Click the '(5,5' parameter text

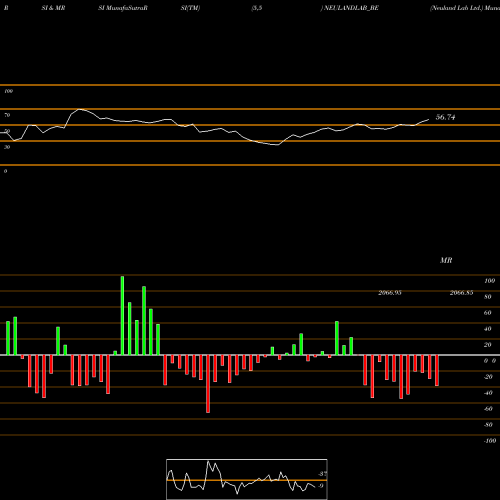point(257,8)
